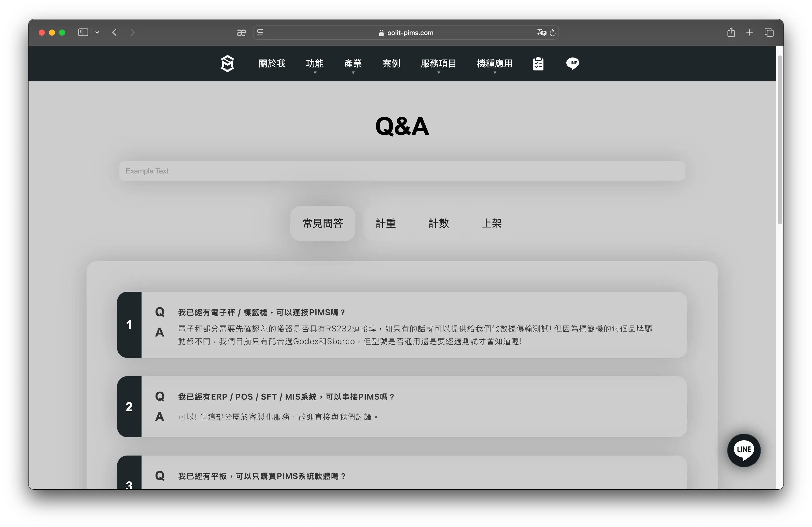Click the Q&A page heading
This screenshot has height=527, width=812.
(402, 126)
